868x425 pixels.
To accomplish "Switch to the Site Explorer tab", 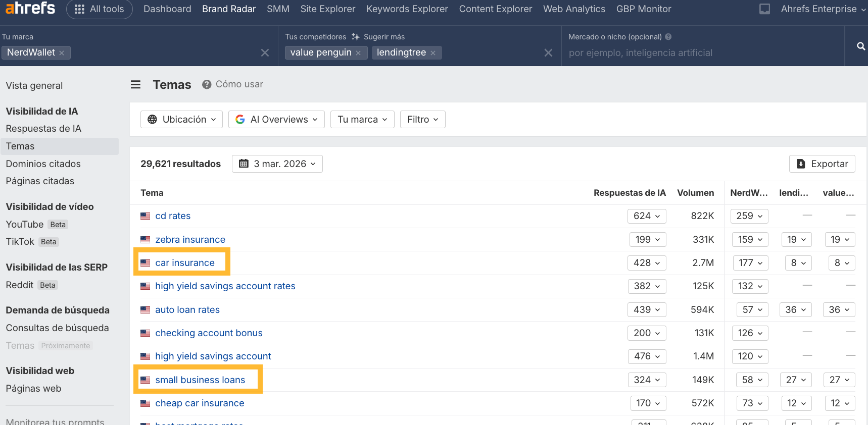I will tap(327, 9).
